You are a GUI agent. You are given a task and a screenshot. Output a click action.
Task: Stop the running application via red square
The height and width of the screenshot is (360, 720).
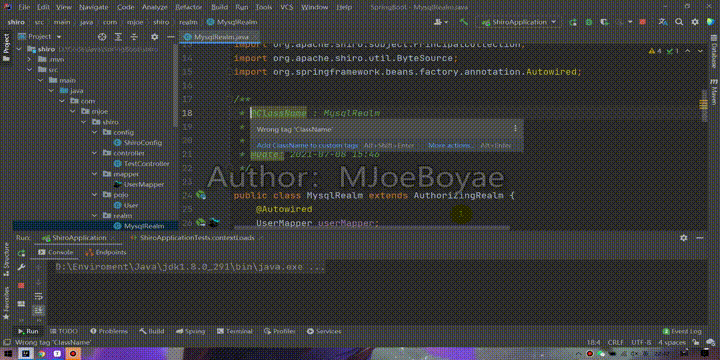tap(642, 22)
